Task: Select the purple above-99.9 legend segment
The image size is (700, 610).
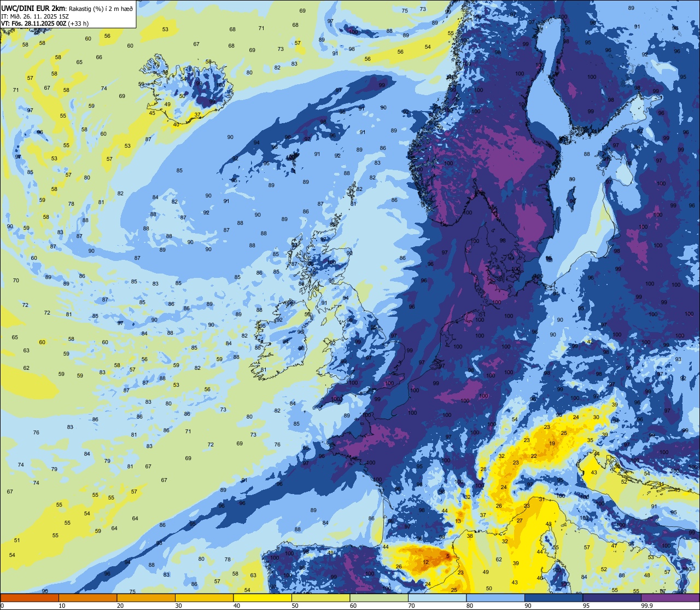Action: 670,597
